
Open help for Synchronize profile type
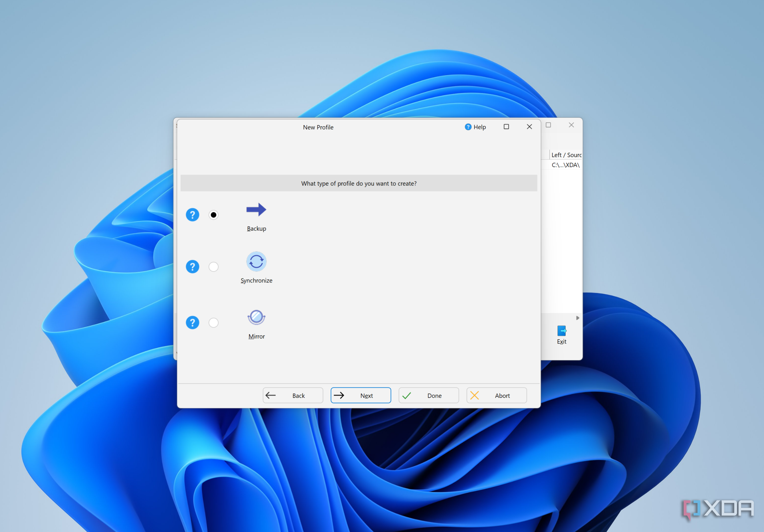[x=192, y=267]
